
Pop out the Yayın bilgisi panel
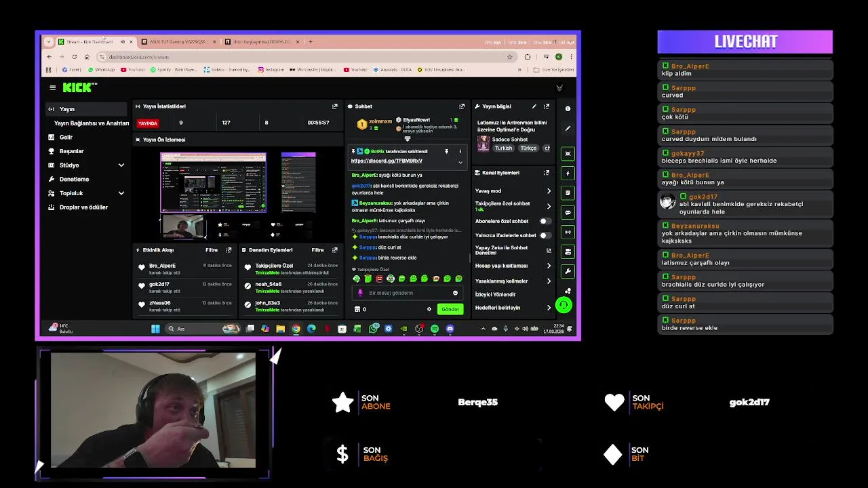point(547,106)
